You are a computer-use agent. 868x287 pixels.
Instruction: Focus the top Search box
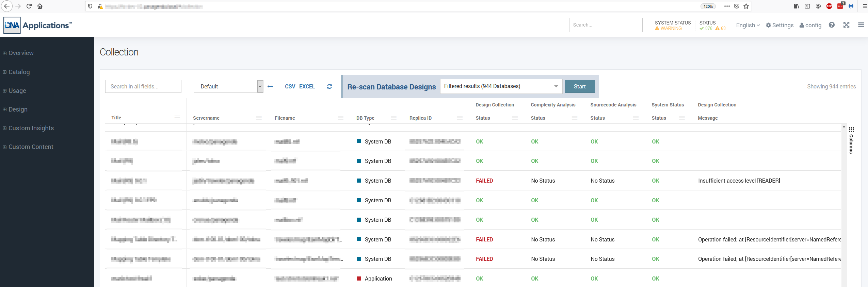point(606,25)
